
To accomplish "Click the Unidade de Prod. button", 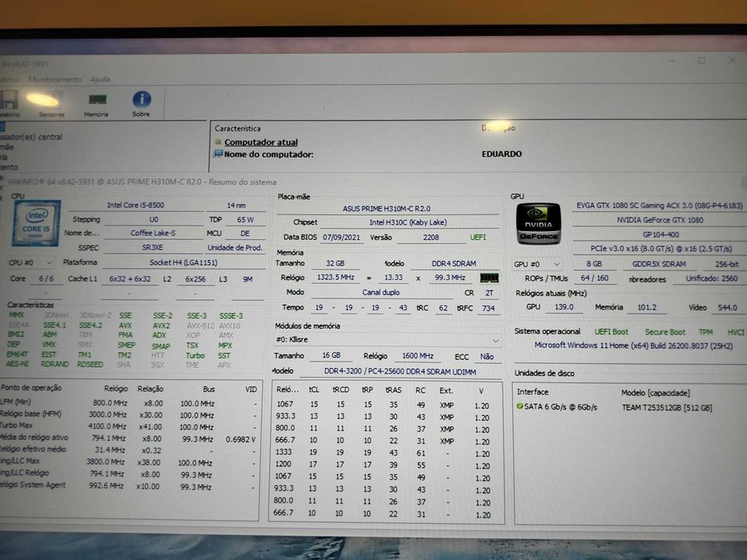I will (x=235, y=248).
